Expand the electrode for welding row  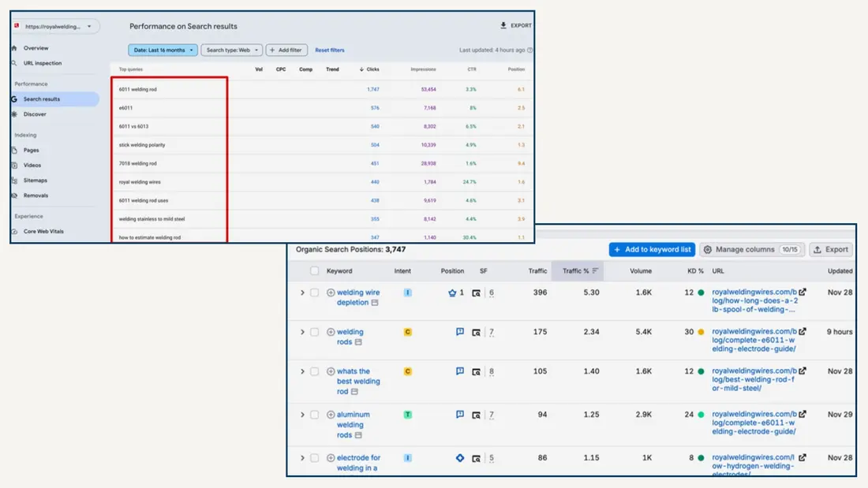[x=302, y=457]
